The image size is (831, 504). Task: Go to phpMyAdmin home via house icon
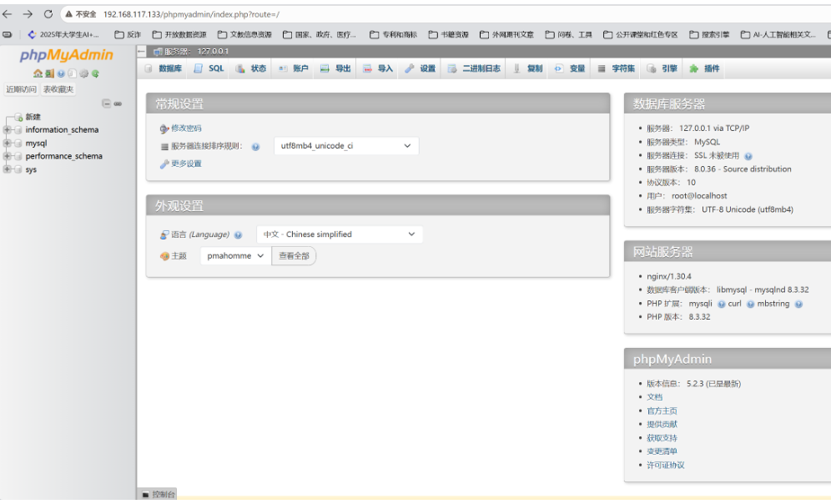pyautogui.click(x=38, y=73)
